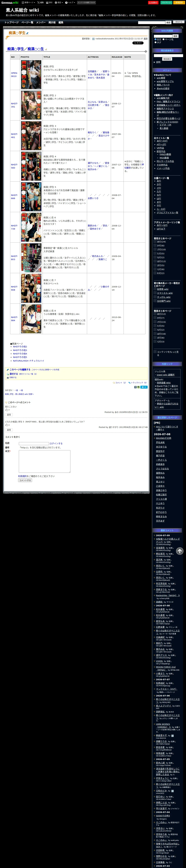Click the 添付する attachment icon
Viewport: 186px width, 868px height.
8,374
